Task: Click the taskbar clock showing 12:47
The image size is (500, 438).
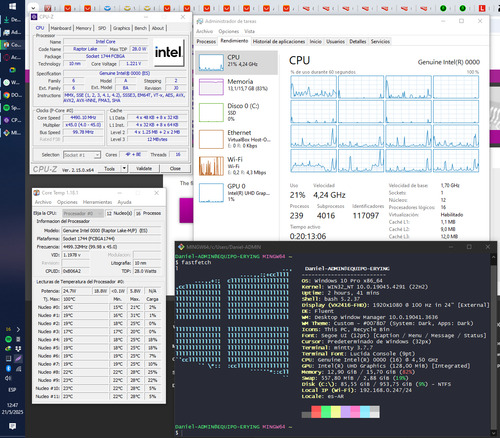Action: click(12, 408)
